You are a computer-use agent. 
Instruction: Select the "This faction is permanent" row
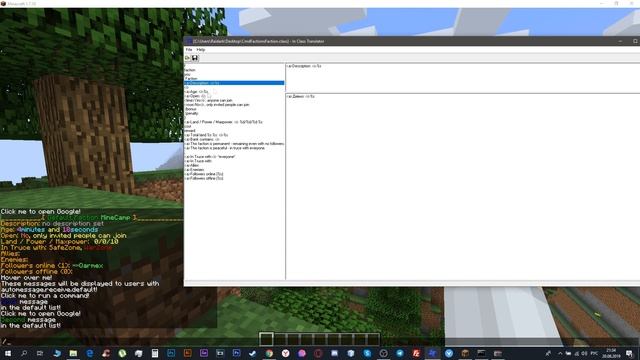(x=234, y=144)
